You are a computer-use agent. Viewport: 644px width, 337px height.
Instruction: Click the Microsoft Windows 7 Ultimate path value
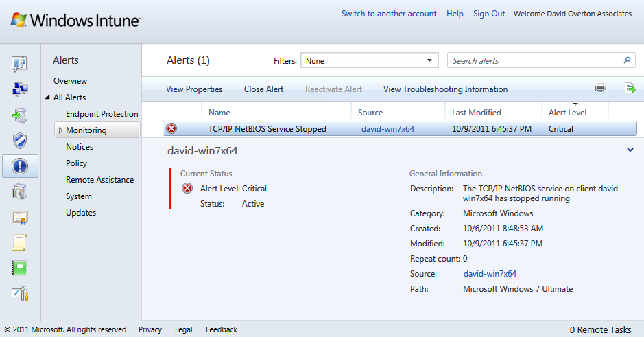click(518, 289)
